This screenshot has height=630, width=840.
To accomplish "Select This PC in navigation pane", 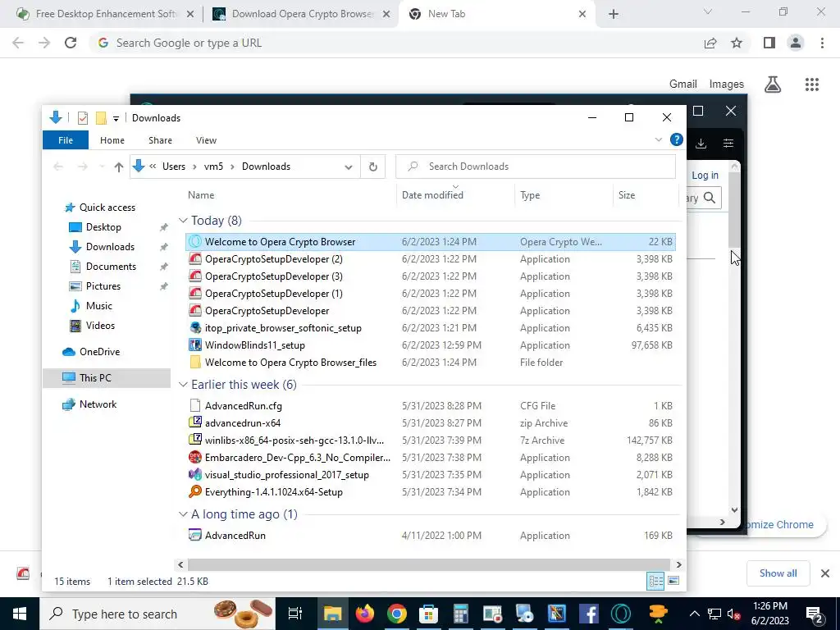I will (x=95, y=378).
